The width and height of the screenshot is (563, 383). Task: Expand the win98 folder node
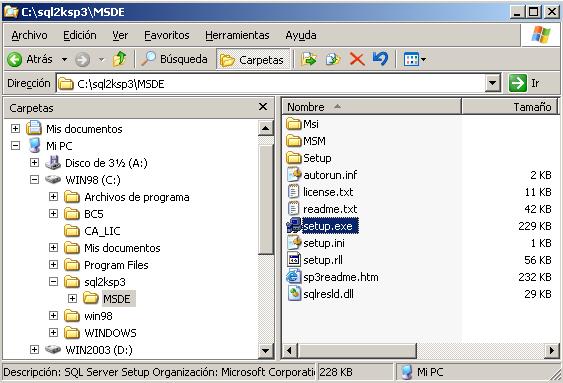(x=53, y=316)
